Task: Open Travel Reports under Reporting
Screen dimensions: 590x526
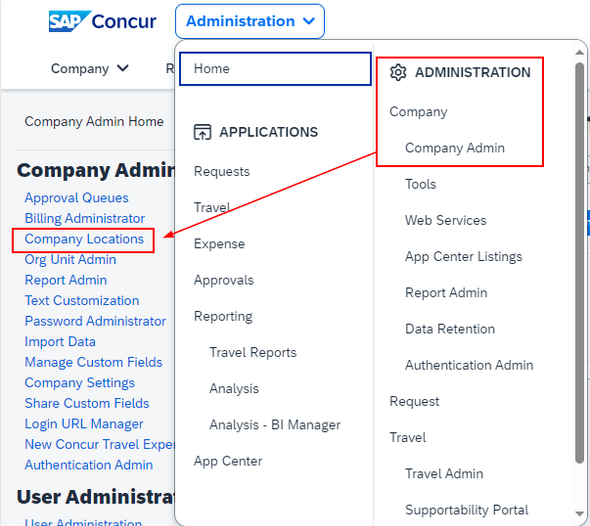Action: tap(253, 353)
